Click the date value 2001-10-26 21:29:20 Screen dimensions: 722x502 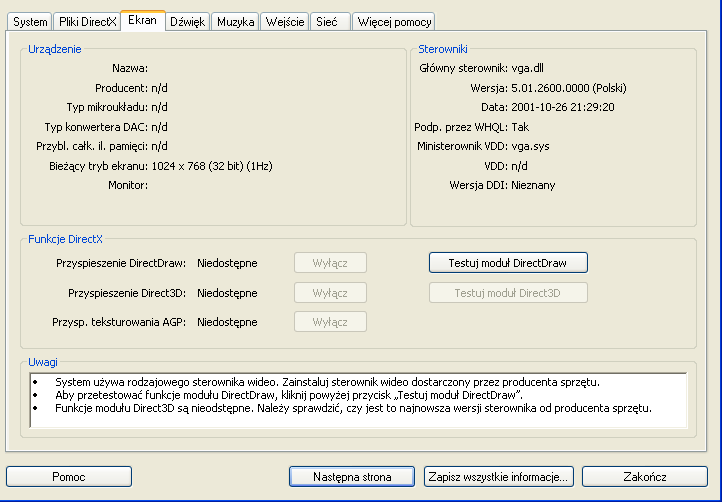tap(563, 107)
